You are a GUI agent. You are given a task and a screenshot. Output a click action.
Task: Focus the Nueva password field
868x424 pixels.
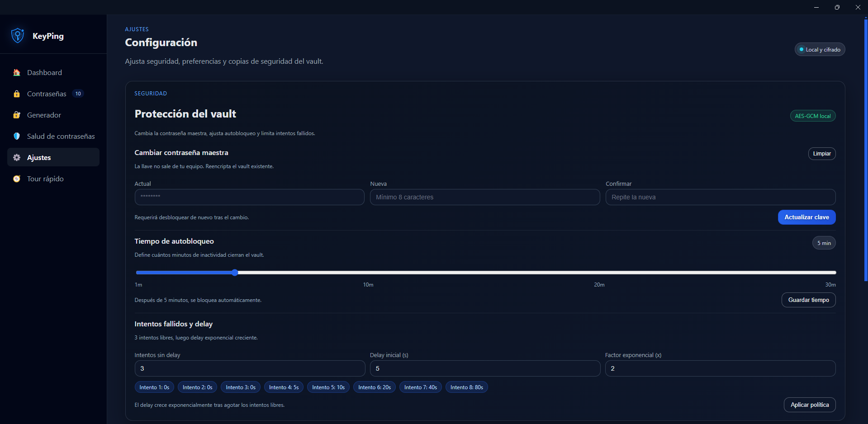point(485,197)
